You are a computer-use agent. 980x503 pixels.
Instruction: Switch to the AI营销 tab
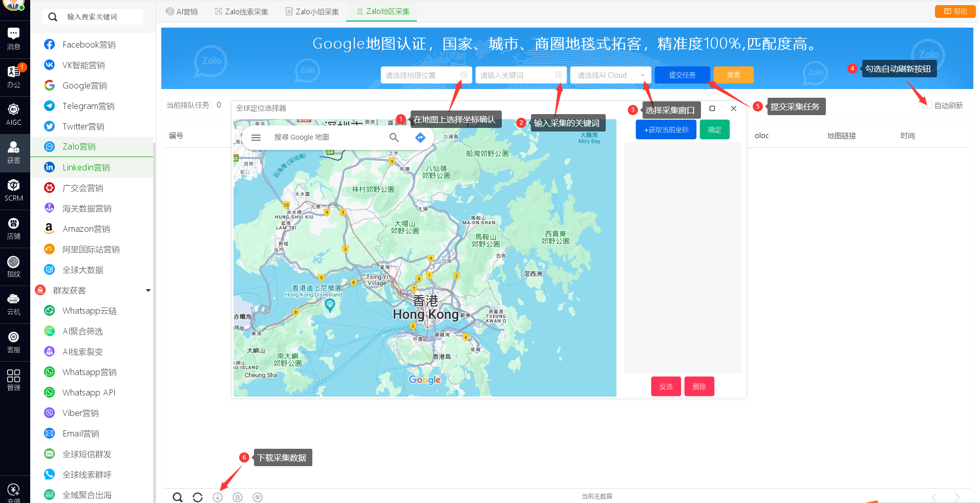[x=182, y=11]
